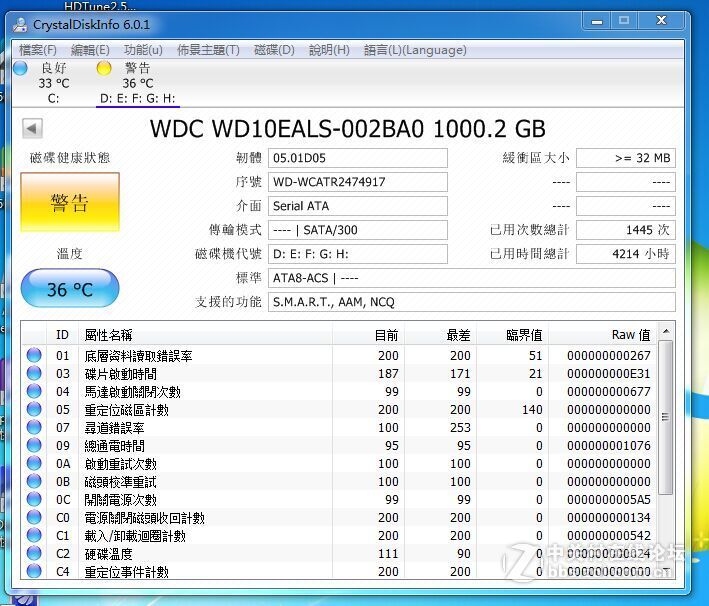This screenshot has width=709, height=606.
Task: Click the transfer mode field SATA/300
Action: (x=358, y=230)
